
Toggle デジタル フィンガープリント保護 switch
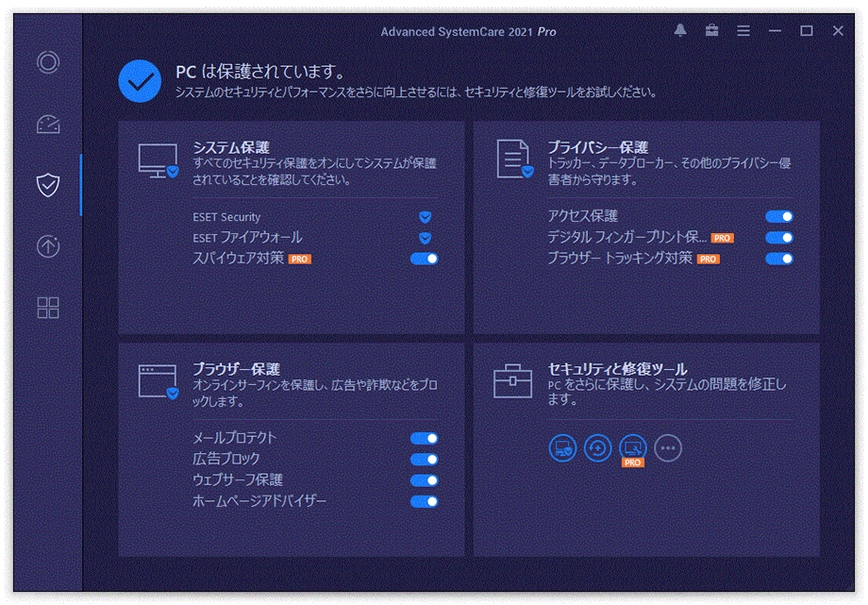[x=779, y=238]
